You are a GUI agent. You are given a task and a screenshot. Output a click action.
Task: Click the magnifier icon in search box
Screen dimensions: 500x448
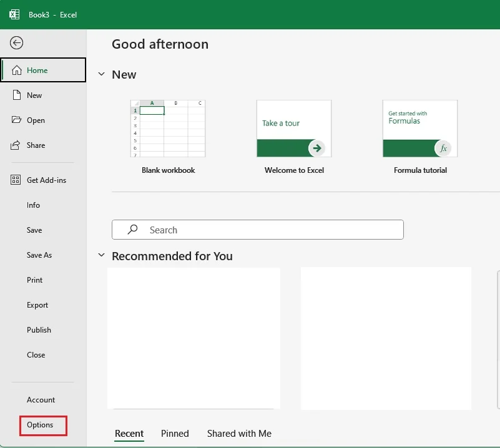click(x=132, y=230)
